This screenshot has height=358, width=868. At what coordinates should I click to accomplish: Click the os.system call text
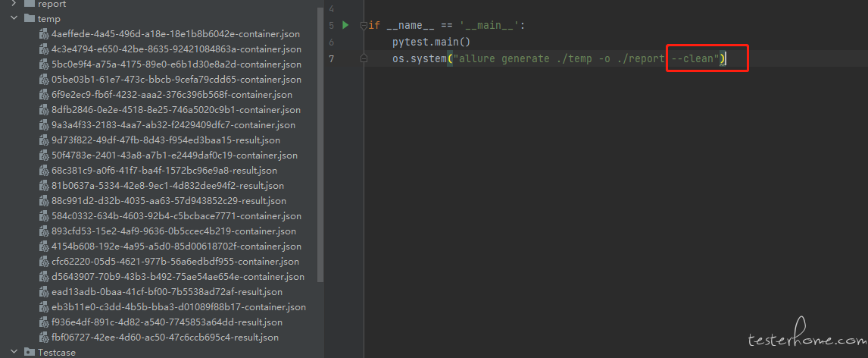[419, 58]
